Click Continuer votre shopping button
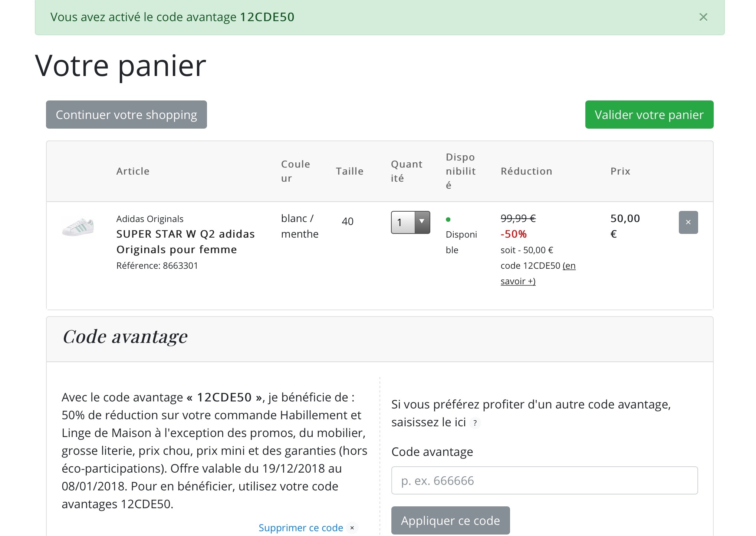The image size is (756, 536). pyautogui.click(x=126, y=115)
